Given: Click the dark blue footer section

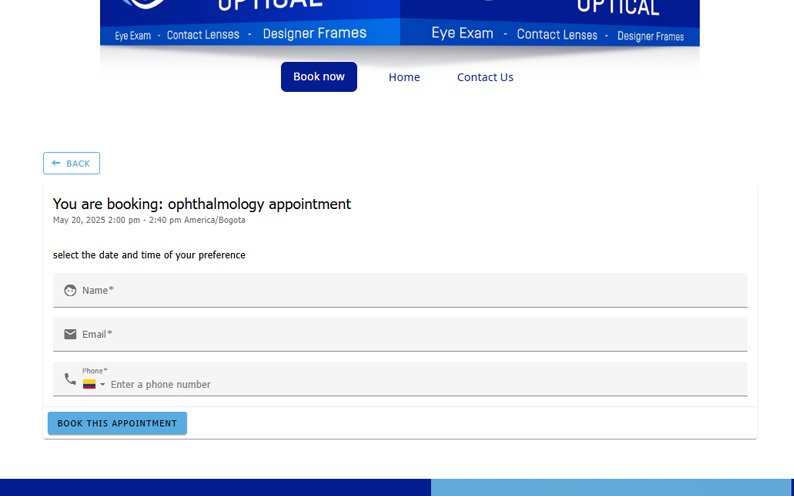Looking at the screenshot, I should click(215, 487).
